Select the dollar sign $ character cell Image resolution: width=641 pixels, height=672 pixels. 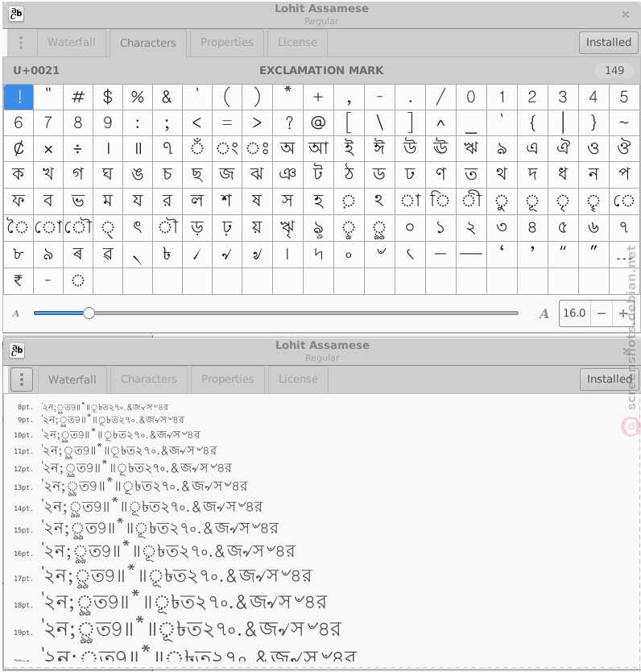[107, 97]
